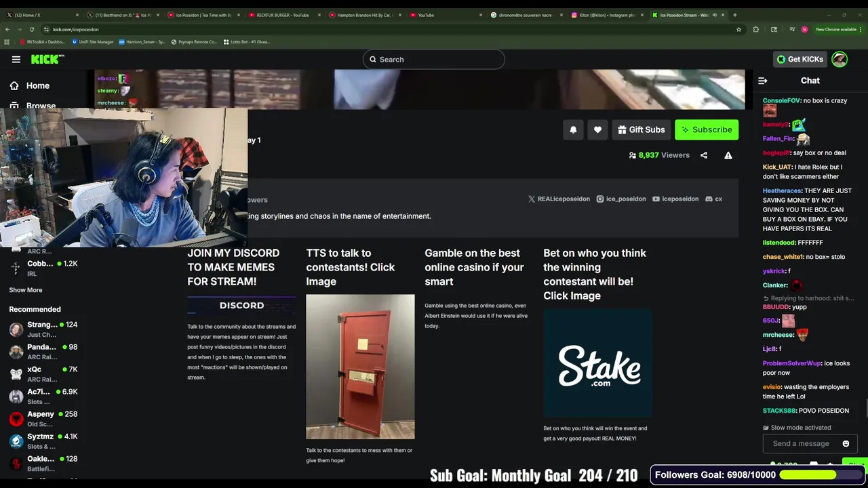Open Ac7i... recommended channel

click(44, 396)
